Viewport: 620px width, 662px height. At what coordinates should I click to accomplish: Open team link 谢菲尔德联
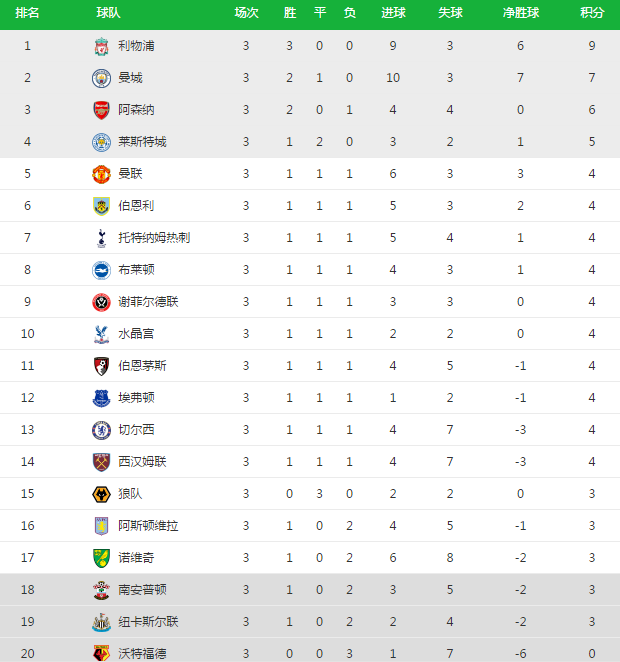coord(148,302)
